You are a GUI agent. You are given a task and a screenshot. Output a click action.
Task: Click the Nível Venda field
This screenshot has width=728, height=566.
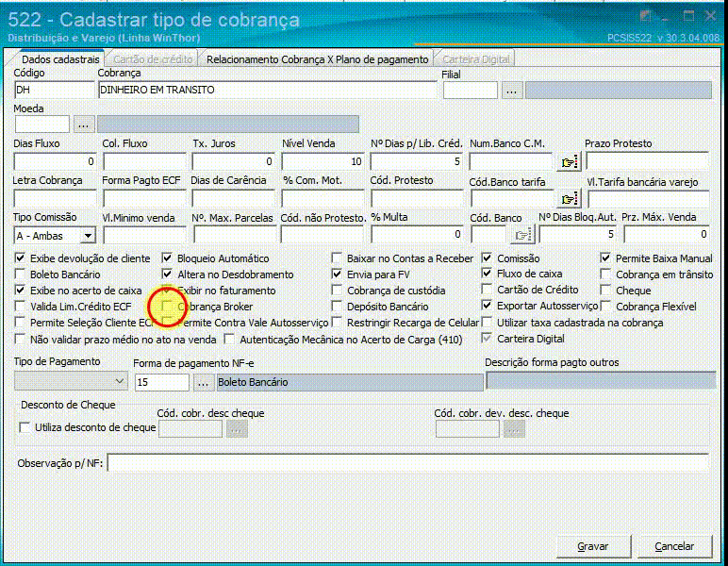tap(323, 161)
